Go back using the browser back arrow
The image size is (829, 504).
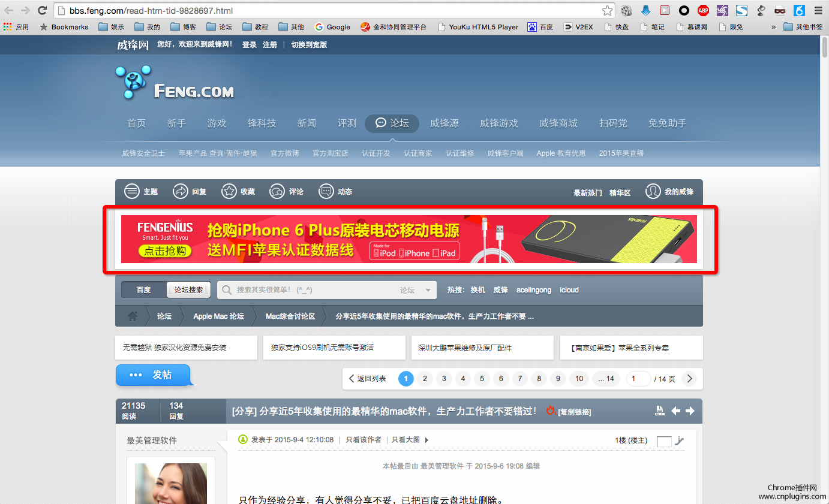[9, 10]
